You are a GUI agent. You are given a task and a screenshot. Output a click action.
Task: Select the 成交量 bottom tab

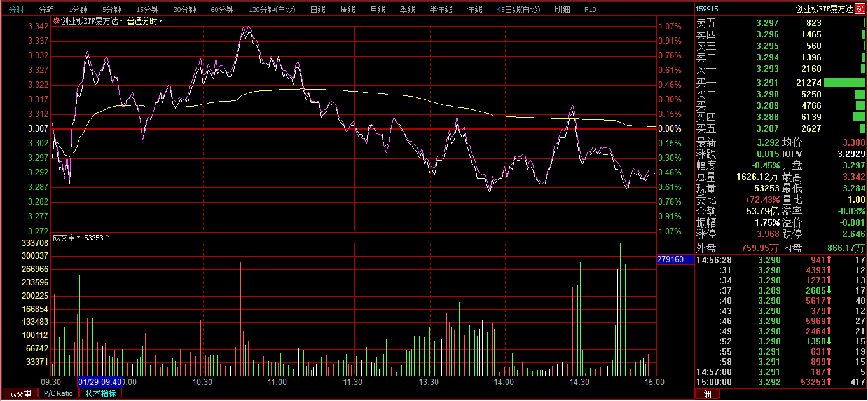tap(20, 393)
